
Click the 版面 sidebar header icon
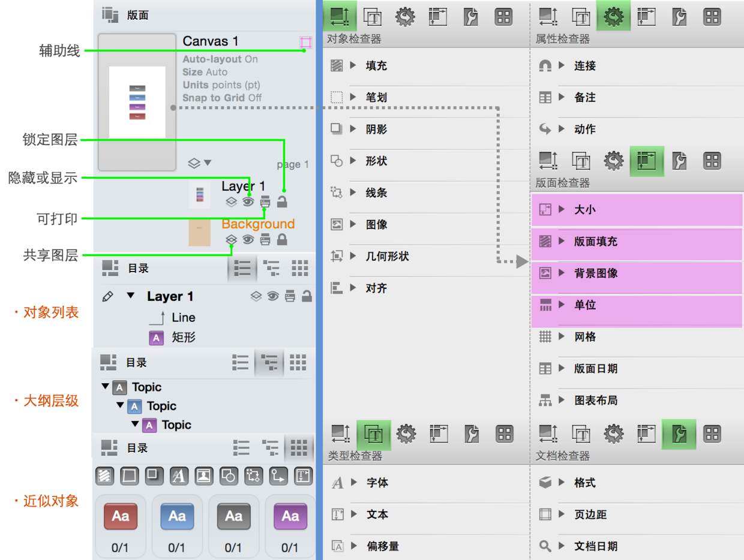click(x=111, y=15)
